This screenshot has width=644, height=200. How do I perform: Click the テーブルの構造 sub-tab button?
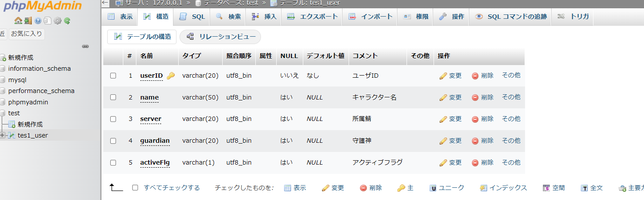[x=142, y=37]
